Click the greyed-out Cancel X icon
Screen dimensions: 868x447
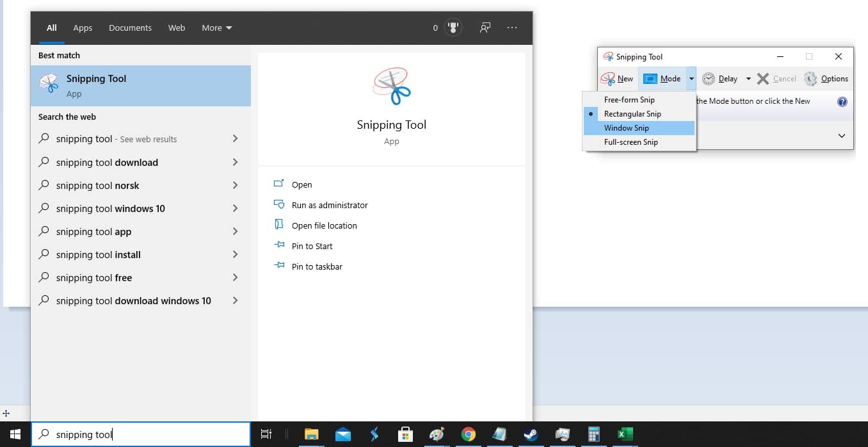(762, 78)
